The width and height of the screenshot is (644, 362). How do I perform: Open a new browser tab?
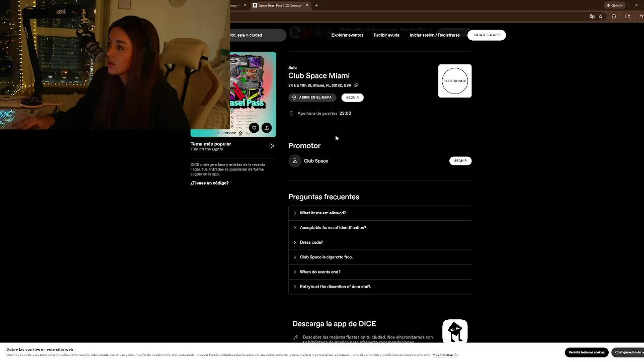tap(316, 6)
